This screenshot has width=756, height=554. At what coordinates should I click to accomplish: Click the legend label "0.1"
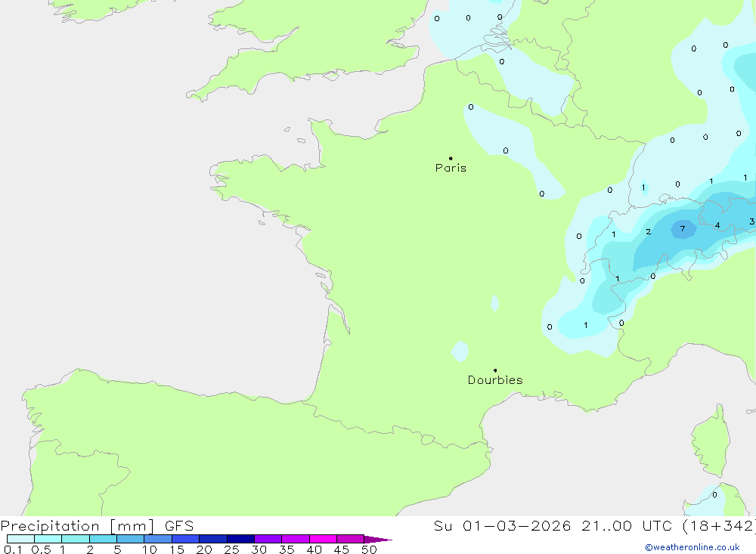coord(13,549)
